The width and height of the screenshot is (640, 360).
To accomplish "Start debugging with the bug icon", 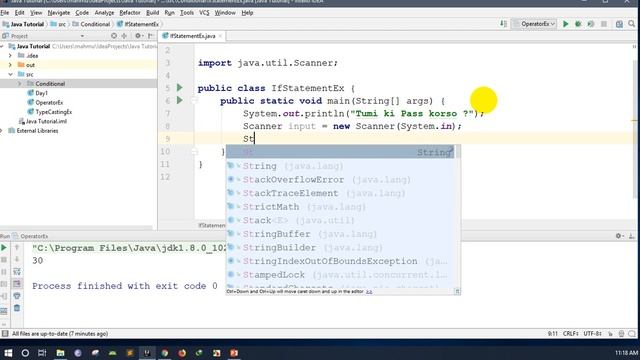I will tap(578, 24).
